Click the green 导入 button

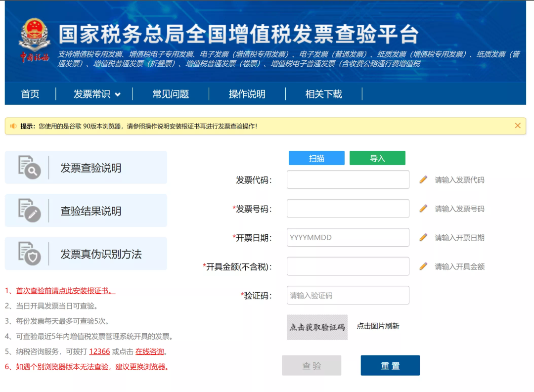377,158
